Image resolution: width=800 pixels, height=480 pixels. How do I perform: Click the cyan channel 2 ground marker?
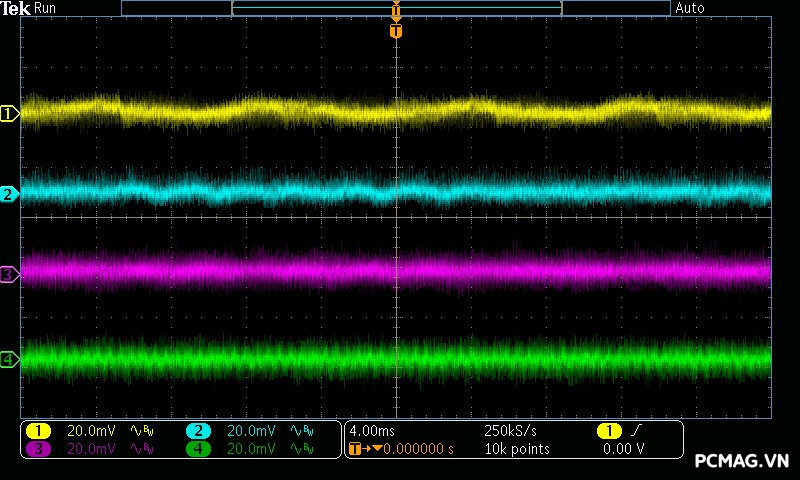10,194
